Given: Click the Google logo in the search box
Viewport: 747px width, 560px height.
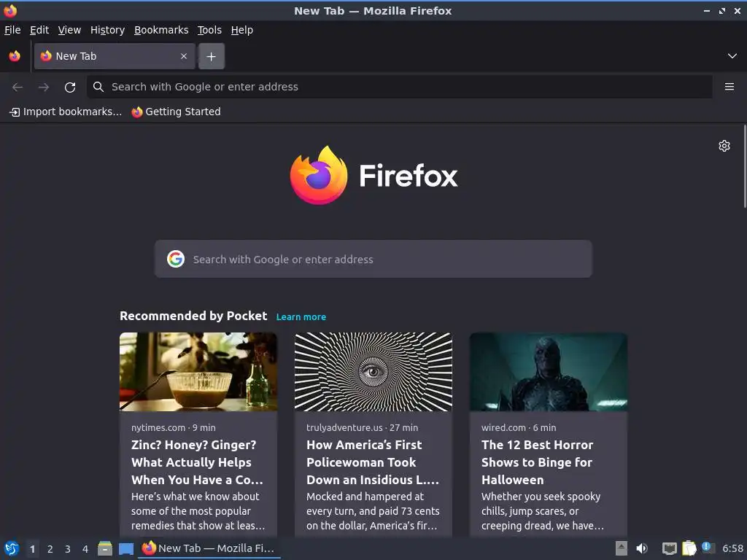Looking at the screenshot, I should click(176, 259).
